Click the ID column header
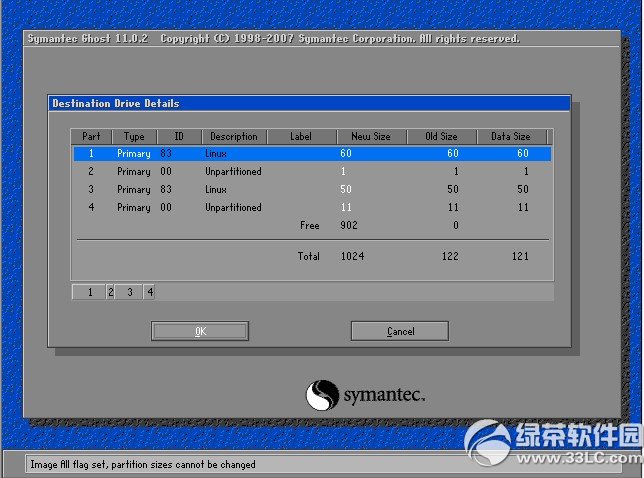This screenshot has height=478, width=644. click(x=179, y=136)
